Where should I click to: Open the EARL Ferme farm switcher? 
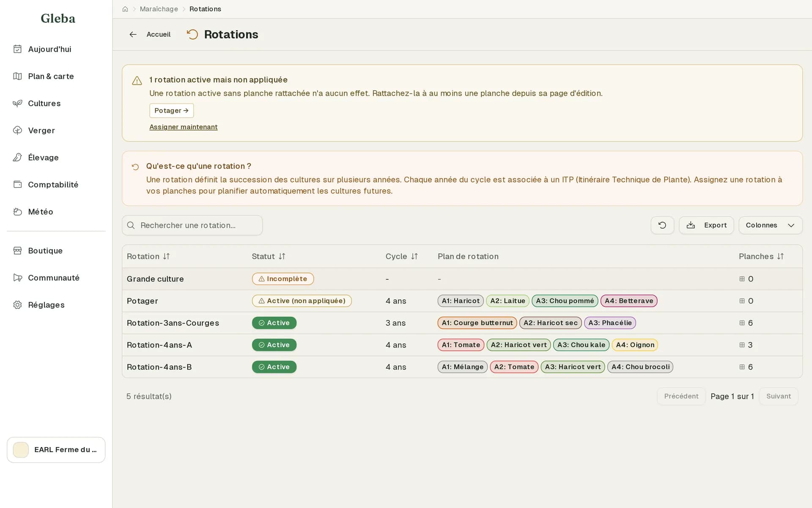click(x=56, y=450)
